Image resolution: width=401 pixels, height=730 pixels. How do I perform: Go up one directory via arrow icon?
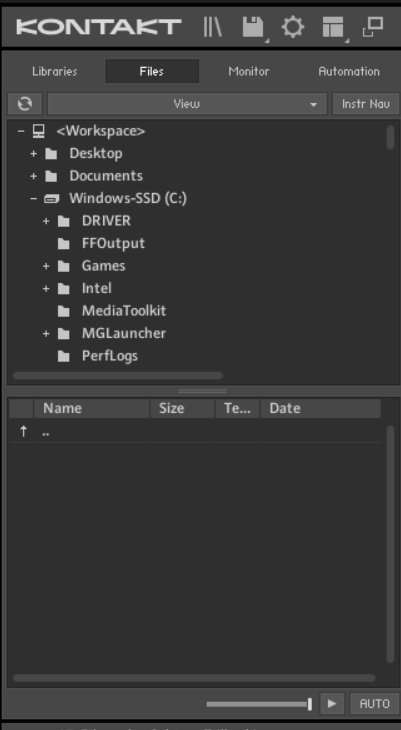tap(23, 432)
